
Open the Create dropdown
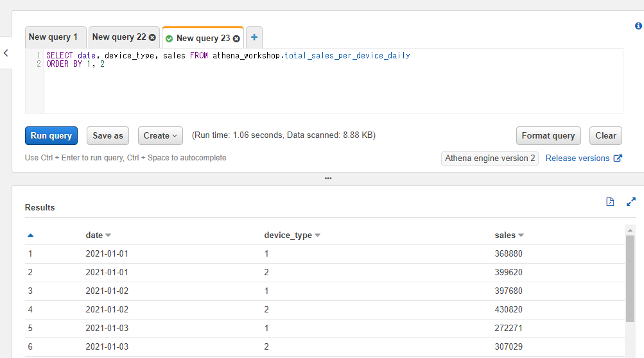(160, 135)
